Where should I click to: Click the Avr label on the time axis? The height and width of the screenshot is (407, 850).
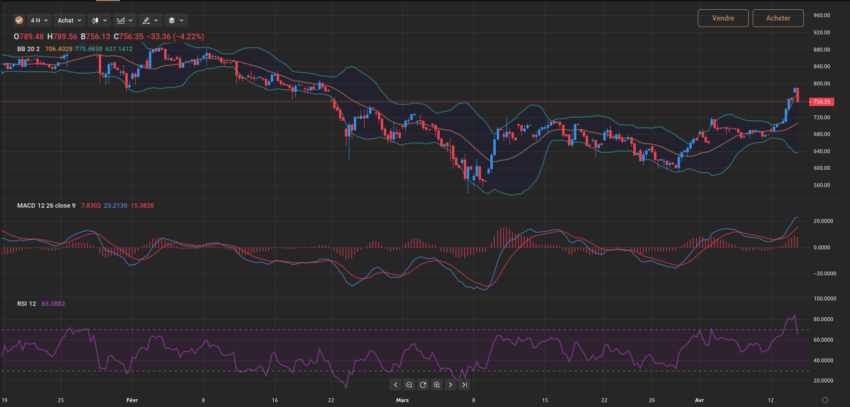698,399
